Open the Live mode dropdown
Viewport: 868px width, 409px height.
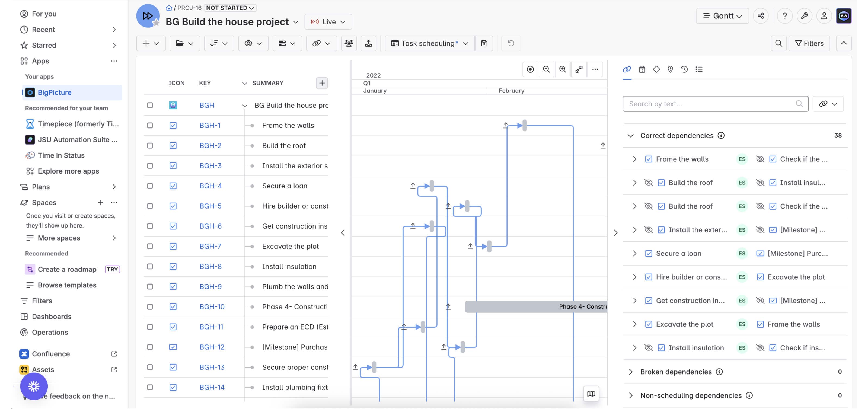click(x=328, y=22)
